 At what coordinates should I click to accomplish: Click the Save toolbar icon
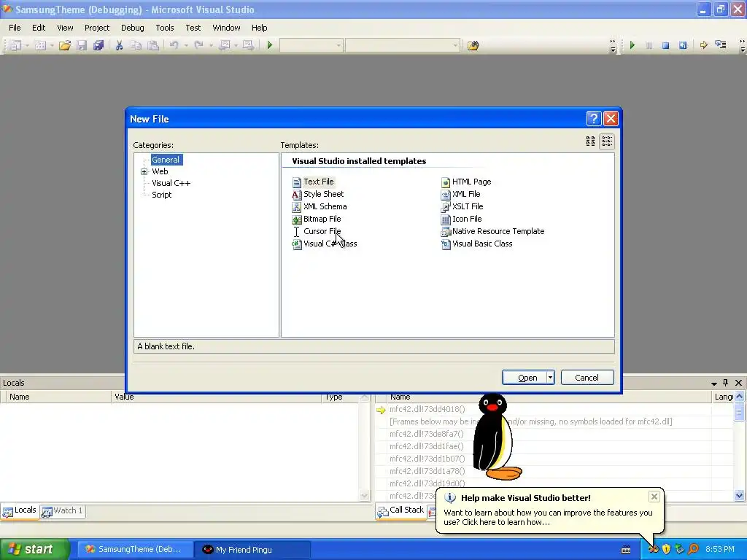point(82,45)
